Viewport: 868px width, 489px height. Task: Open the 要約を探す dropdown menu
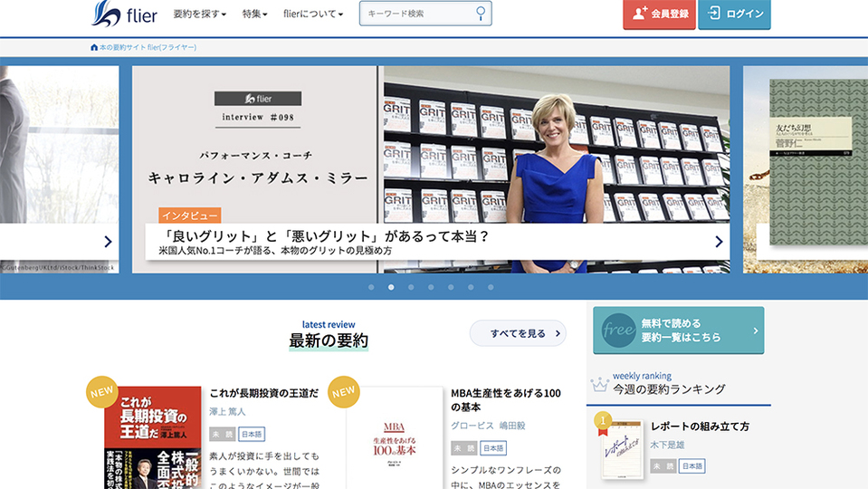(199, 14)
